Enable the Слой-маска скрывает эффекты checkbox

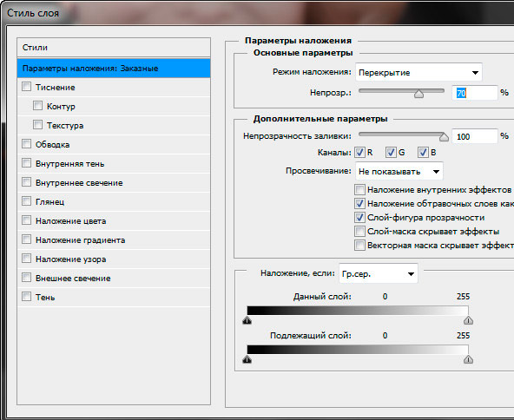pyautogui.click(x=359, y=232)
